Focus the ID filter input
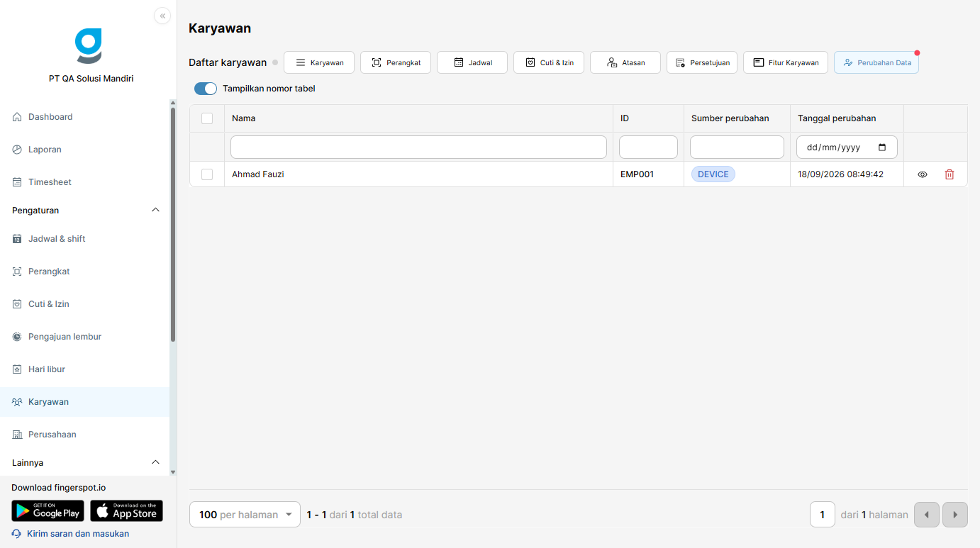980x548 pixels. coord(648,147)
